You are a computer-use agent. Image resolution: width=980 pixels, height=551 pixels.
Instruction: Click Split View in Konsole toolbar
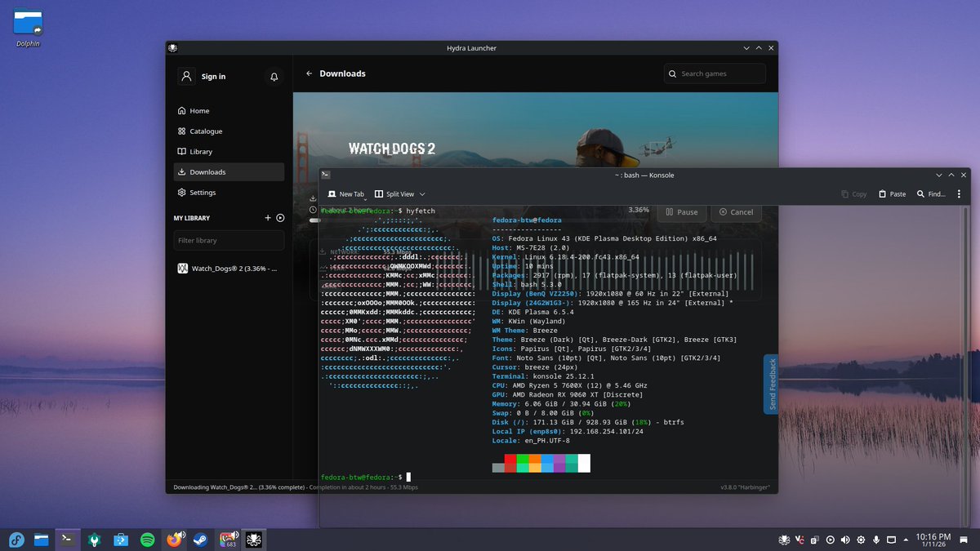[x=394, y=194]
